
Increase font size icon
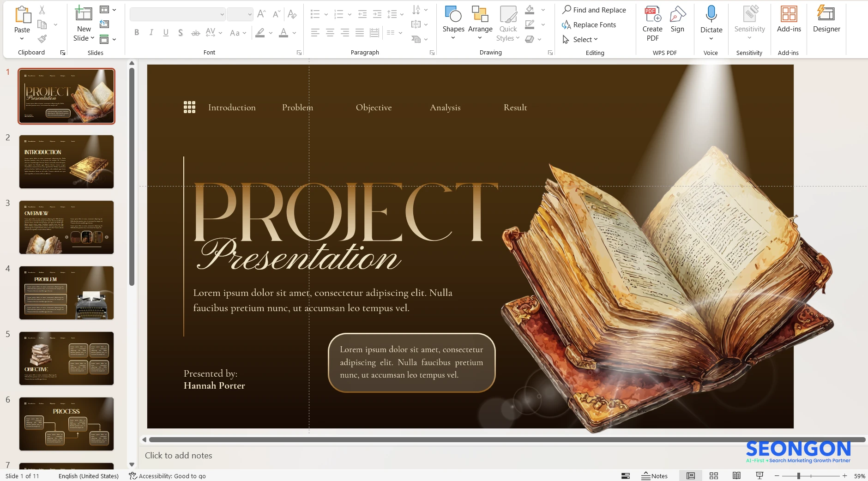(261, 14)
